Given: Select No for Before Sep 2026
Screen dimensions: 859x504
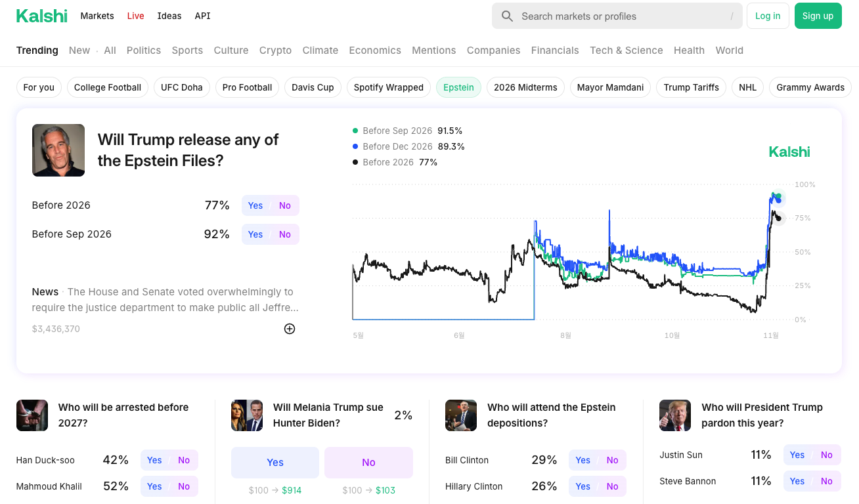Looking at the screenshot, I should tap(284, 234).
